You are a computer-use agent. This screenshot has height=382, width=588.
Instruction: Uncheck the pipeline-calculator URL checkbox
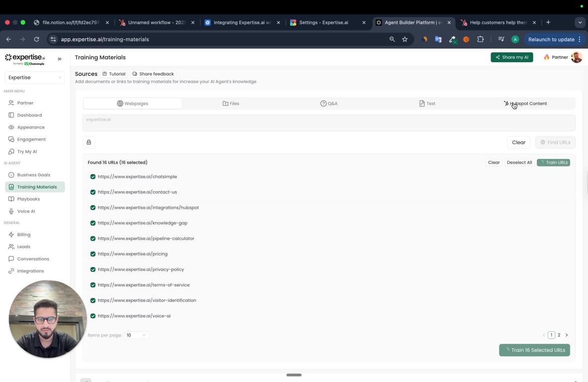pos(93,238)
